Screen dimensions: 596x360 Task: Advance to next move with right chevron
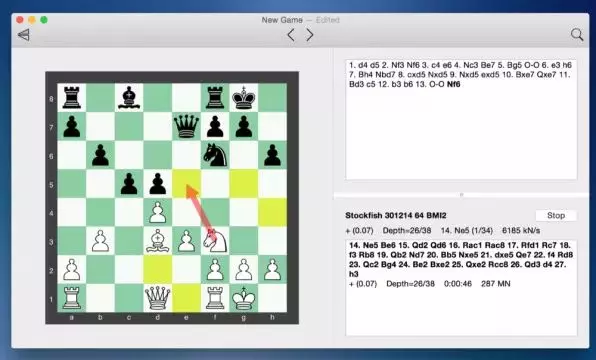310,35
